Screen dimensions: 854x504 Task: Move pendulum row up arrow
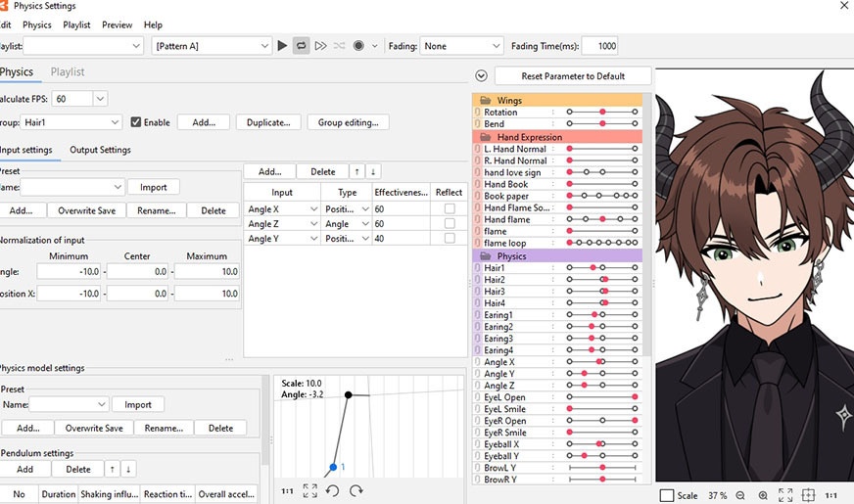click(x=113, y=469)
